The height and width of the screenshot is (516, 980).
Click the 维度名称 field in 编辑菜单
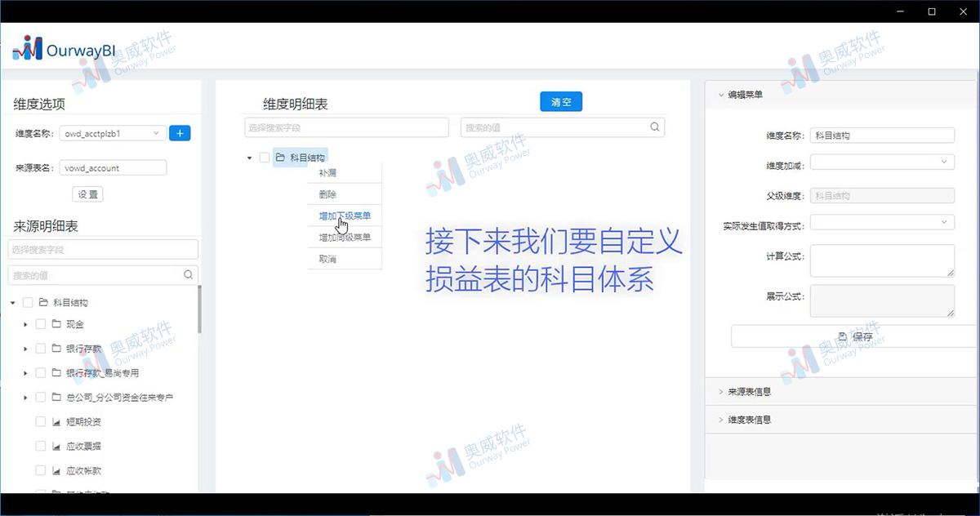click(882, 136)
